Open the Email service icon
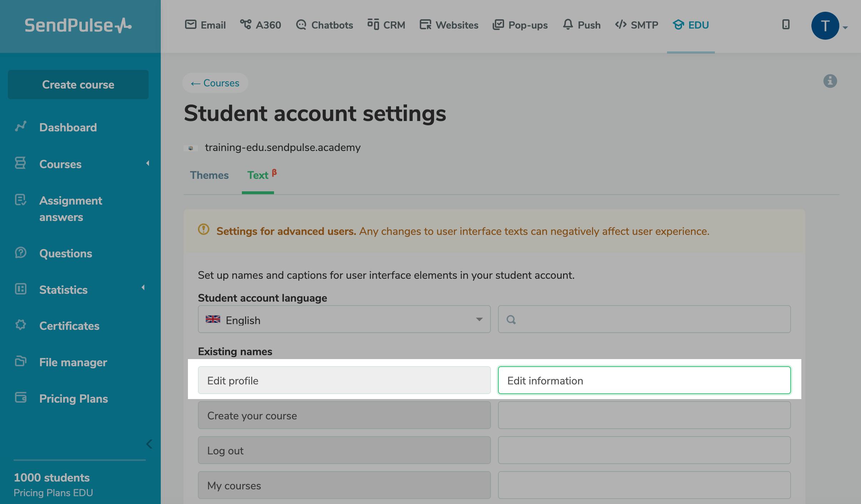The height and width of the screenshot is (504, 861). point(191,25)
